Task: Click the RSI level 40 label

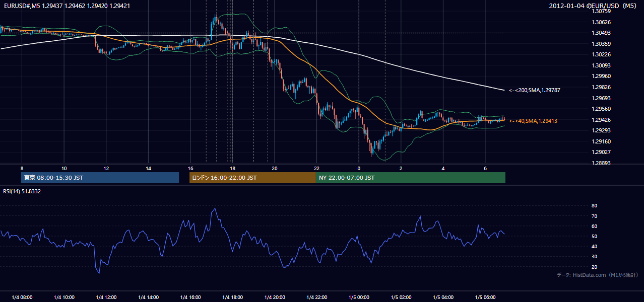Action: (x=594, y=246)
